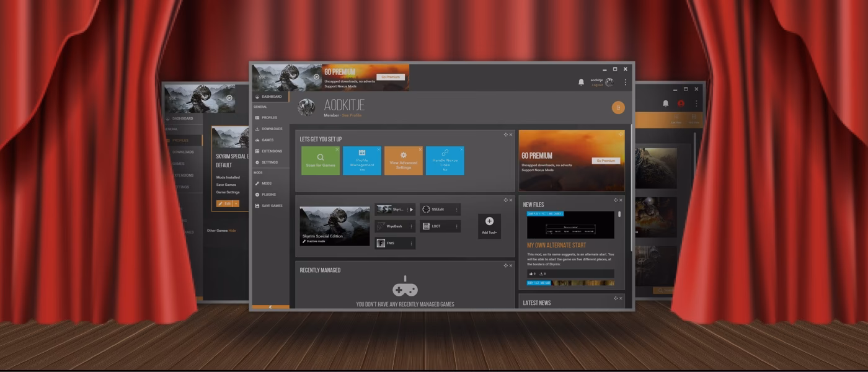
Task: Click the play icon on the SSE banner
Action: click(x=316, y=77)
